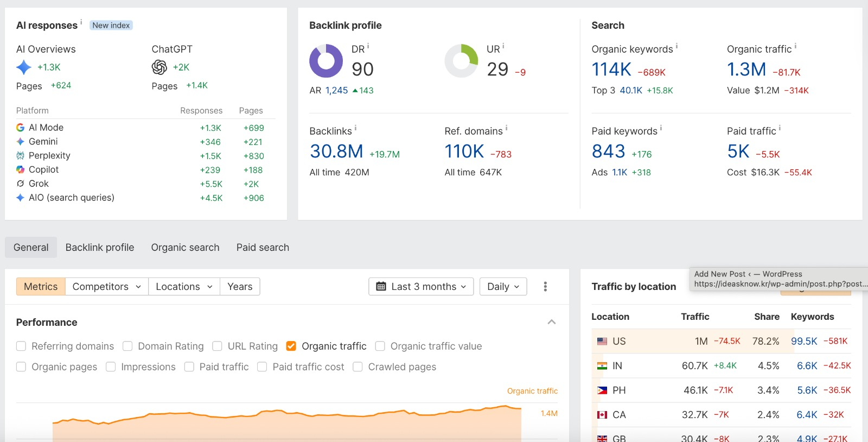Open the Competitors dropdown
868x442 pixels.
[x=107, y=287]
